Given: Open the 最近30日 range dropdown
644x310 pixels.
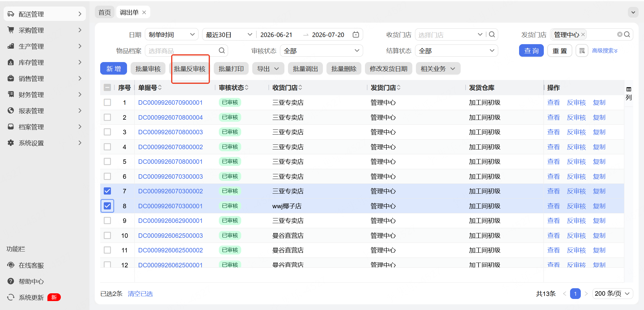Looking at the screenshot, I should pos(229,35).
